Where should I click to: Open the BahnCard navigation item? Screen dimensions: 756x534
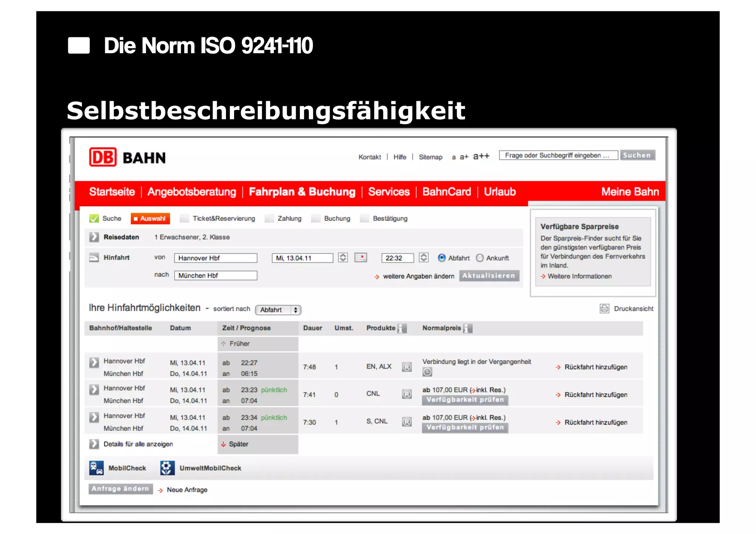447,192
